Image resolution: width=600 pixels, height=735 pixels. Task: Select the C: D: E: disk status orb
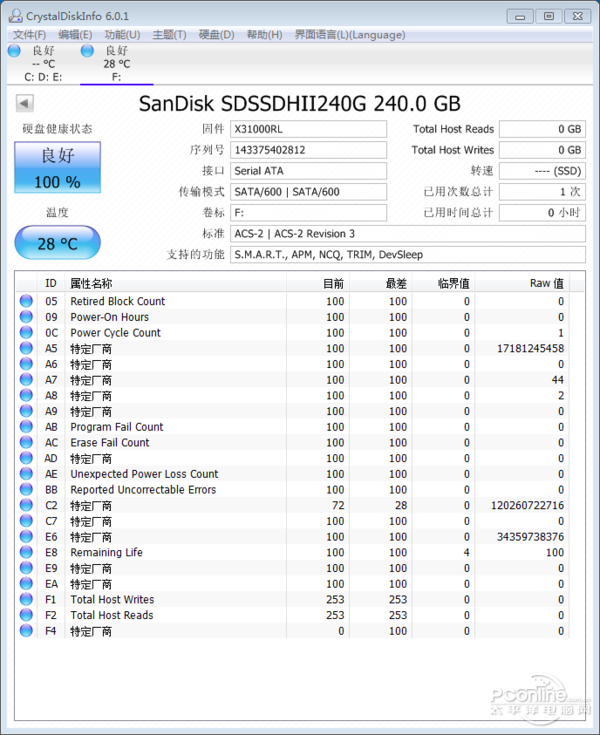click(14, 50)
